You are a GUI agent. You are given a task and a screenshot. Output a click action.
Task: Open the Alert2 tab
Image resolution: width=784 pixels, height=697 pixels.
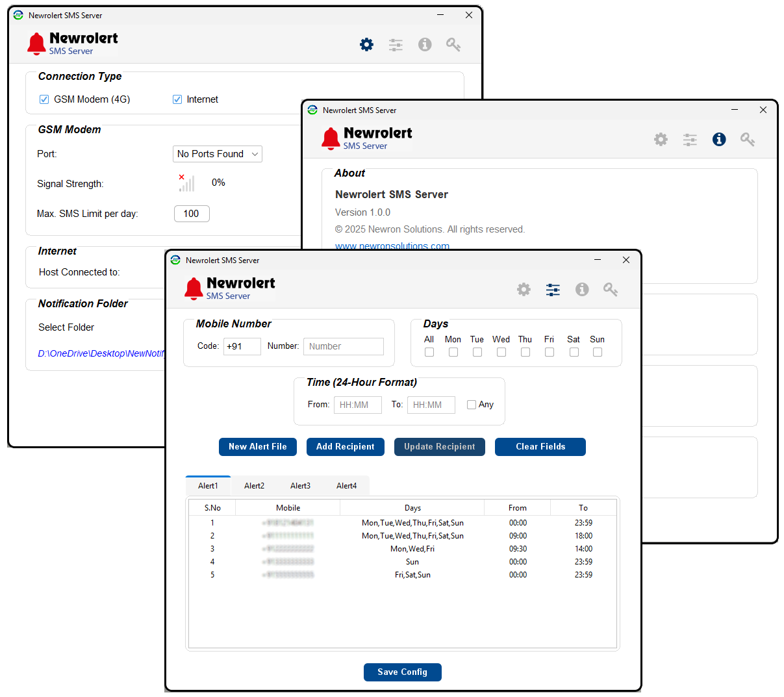click(x=254, y=486)
